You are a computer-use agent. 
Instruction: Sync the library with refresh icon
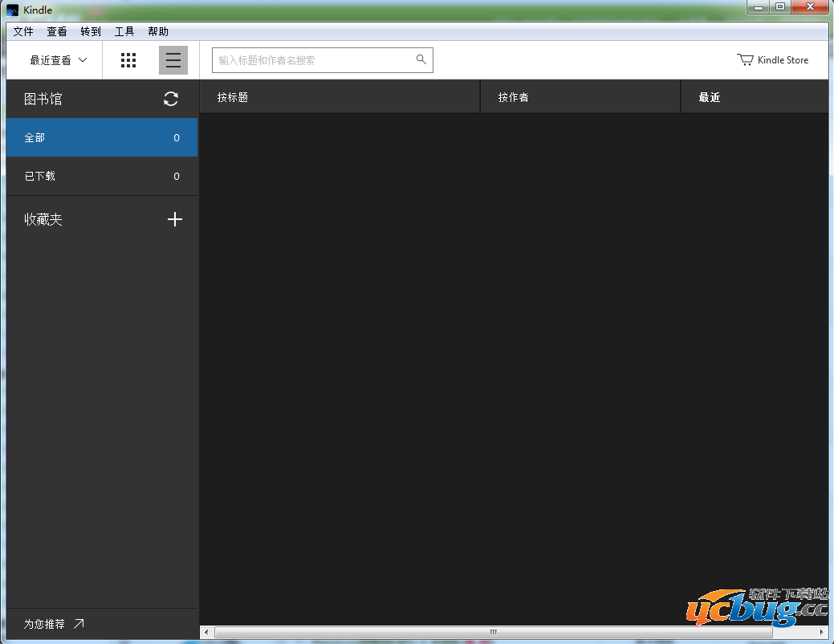[x=171, y=99]
